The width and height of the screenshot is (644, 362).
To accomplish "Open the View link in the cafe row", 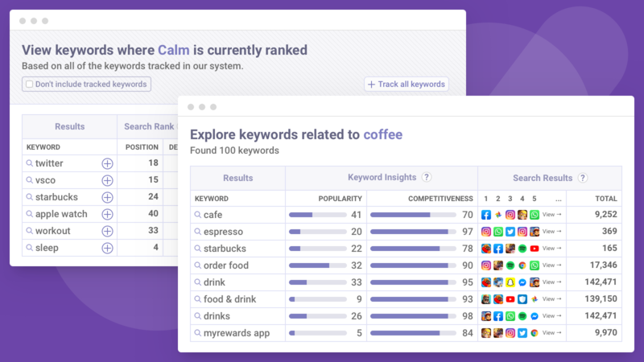I will pos(552,215).
